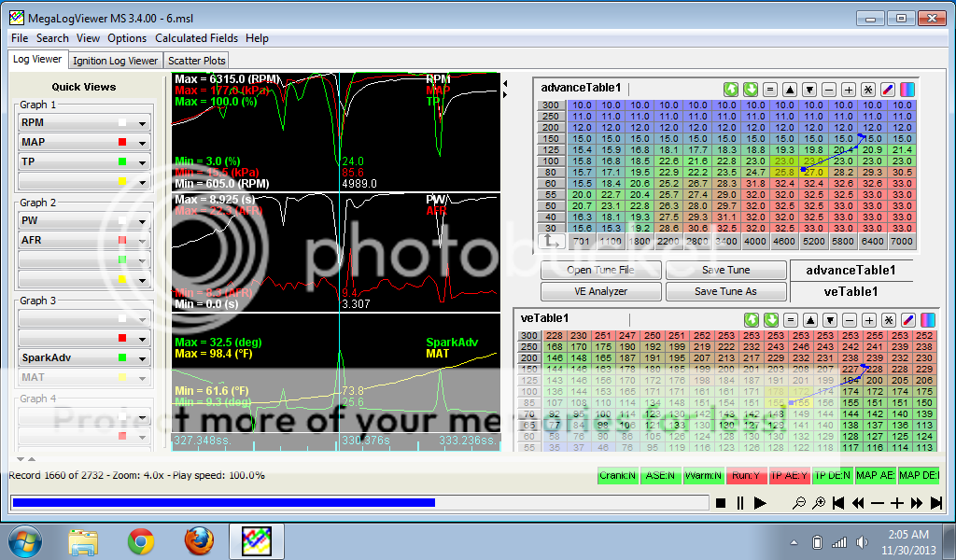
Task: Open Google Chrome from the taskbar
Action: pos(141,540)
